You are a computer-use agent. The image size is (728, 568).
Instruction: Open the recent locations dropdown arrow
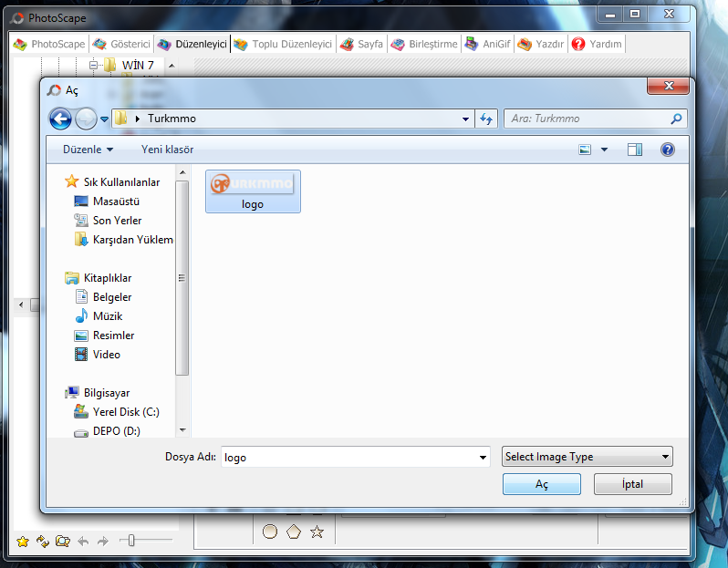[x=105, y=119]
